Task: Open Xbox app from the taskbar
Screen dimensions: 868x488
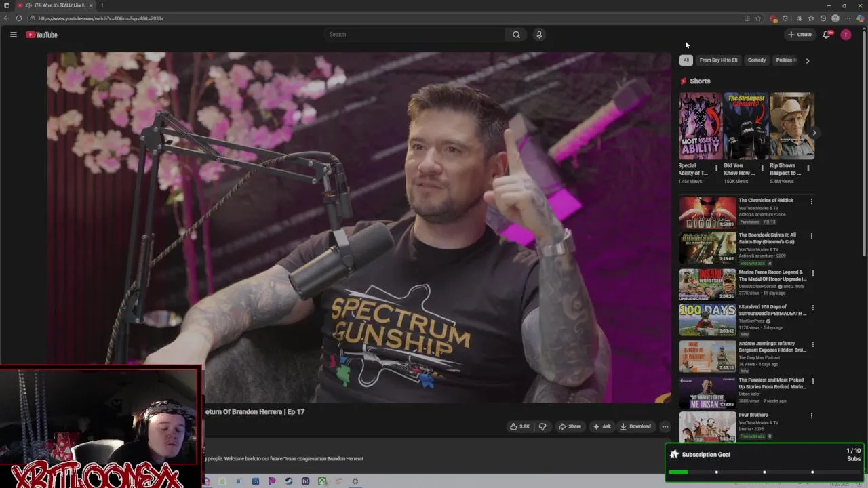Action: [x=322, y=481]
